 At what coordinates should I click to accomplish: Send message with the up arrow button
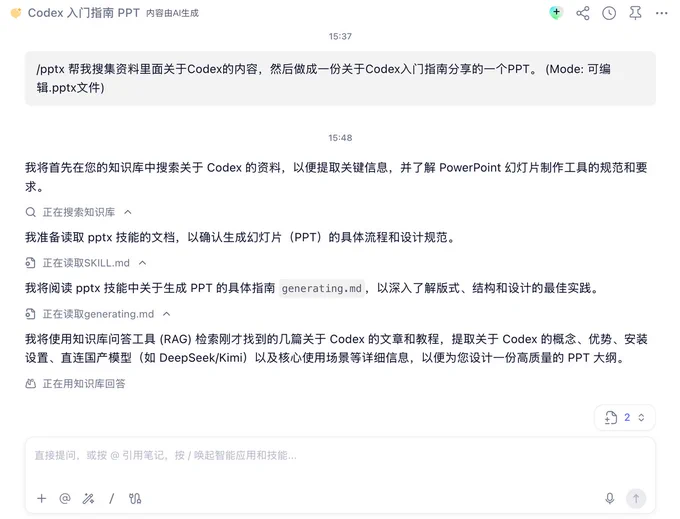[636, 498]
